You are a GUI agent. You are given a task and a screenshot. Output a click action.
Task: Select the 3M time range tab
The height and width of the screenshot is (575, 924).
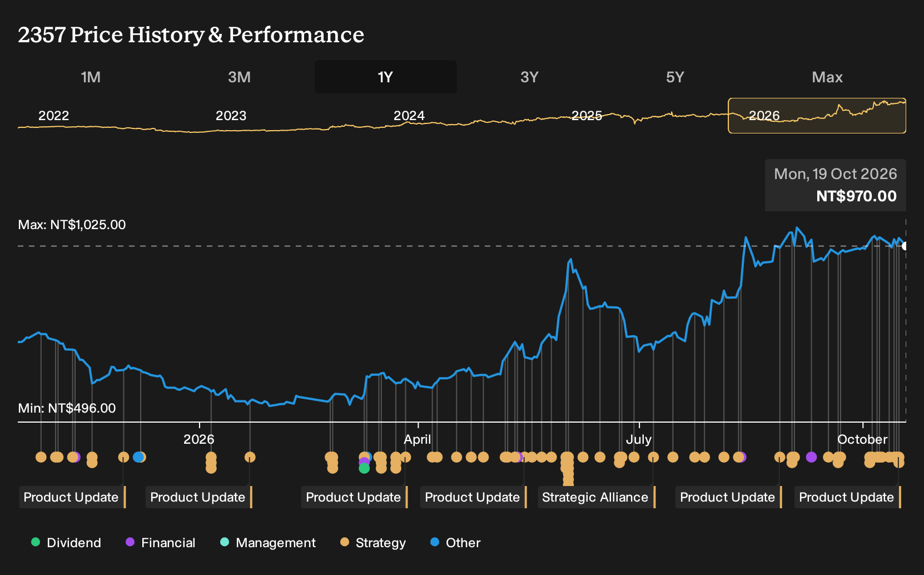tap(239, 77)
